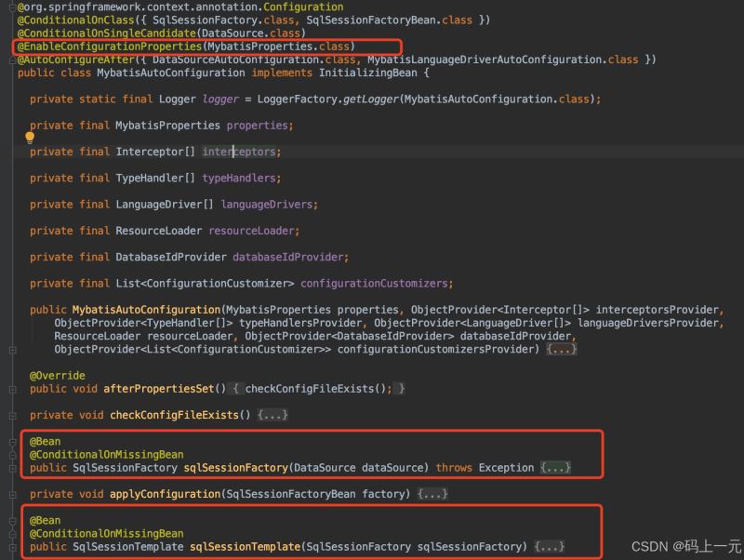Click applyConfiguration method name

click(166, 495)
